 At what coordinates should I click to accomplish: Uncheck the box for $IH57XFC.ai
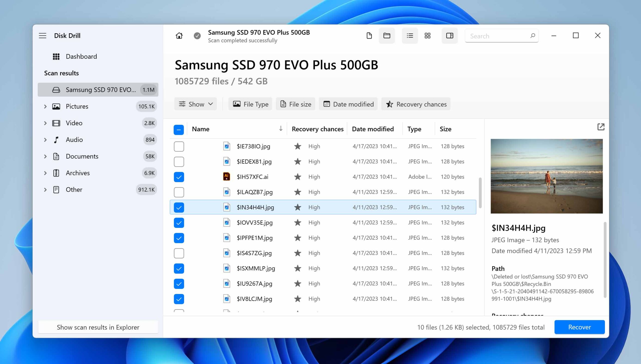coord(179,177)
